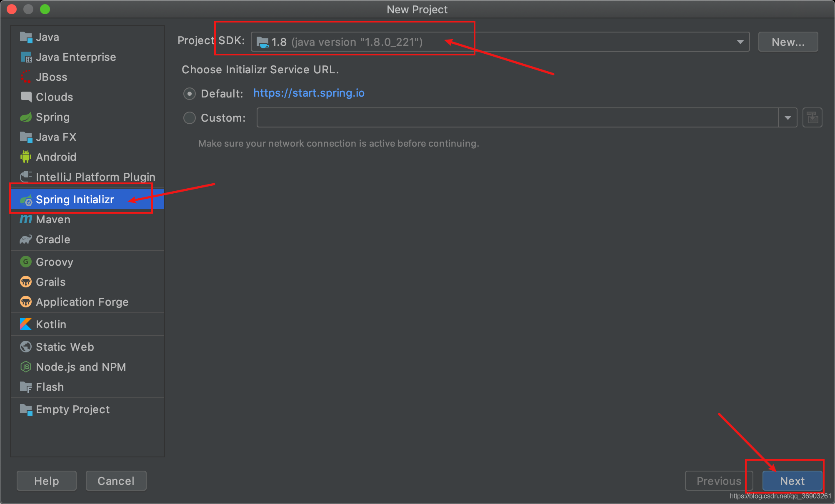Click the Help button
835x504 pixels.
[x=47, y=481]
